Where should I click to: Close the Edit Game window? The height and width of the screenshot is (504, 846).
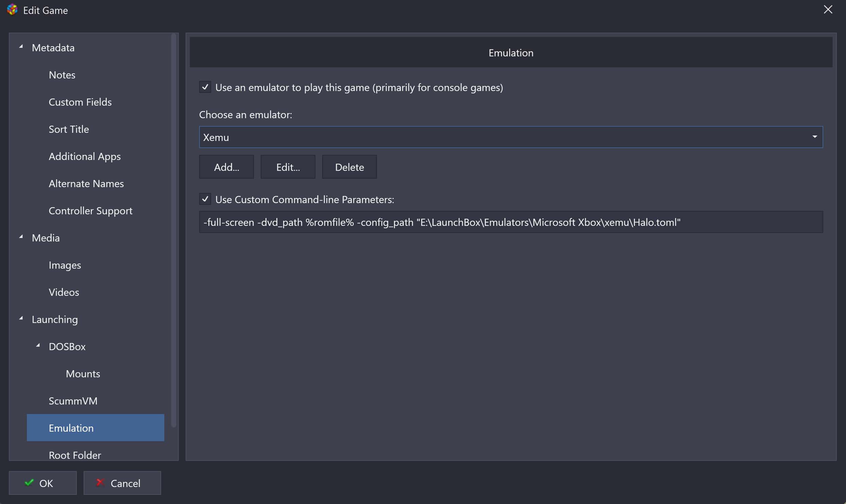(x=828, y=10)
